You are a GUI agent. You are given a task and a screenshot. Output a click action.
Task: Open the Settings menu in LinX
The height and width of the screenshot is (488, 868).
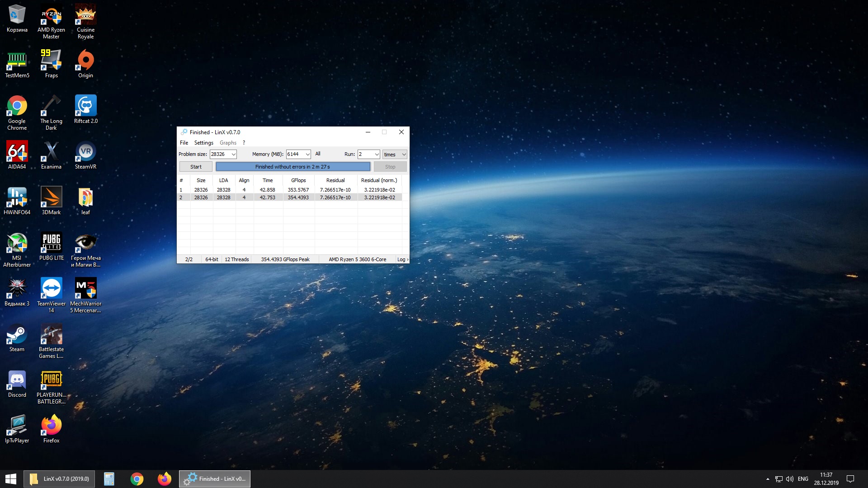click(x=203, y=143)
